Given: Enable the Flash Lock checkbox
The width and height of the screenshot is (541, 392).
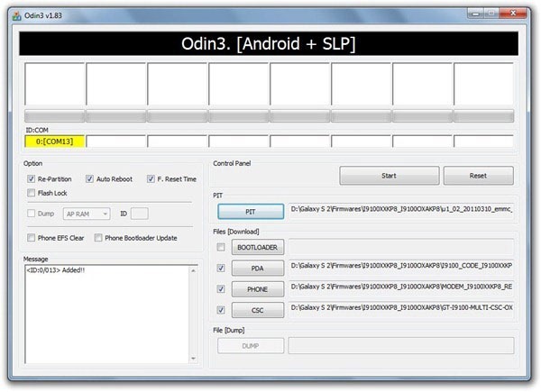Looking at the screenshot, I should pyautogui.click(x=31, y=193).
